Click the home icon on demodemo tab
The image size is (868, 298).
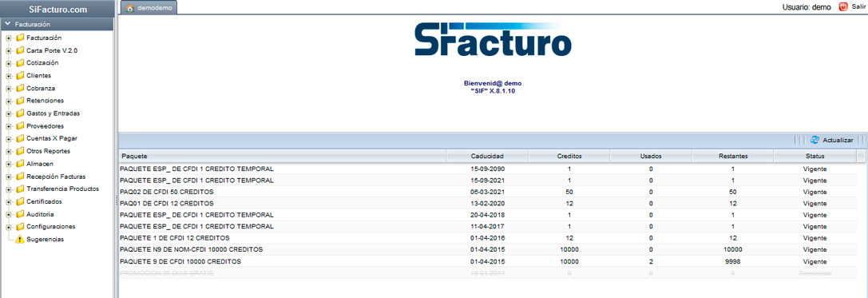tap(131, 8)
